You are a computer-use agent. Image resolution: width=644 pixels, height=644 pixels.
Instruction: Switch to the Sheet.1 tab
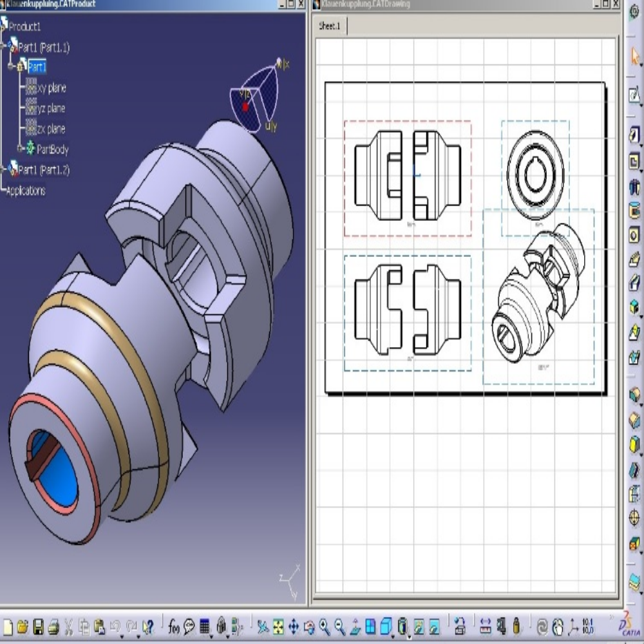(x=332, y=26)
